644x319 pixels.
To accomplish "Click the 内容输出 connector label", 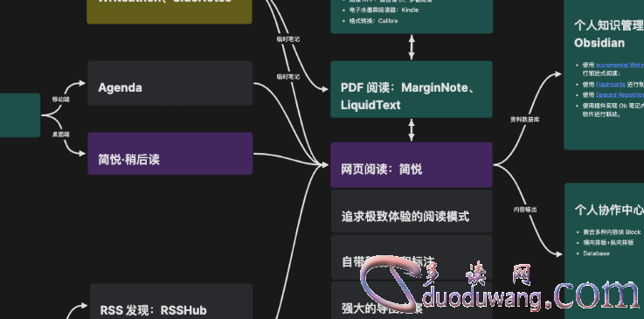I will coord(525,210).
